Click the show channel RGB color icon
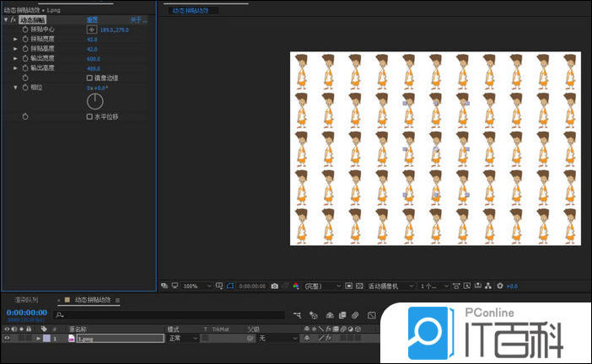Image resolution: width=592 pixels, height=364 pixels. point(296,286)
